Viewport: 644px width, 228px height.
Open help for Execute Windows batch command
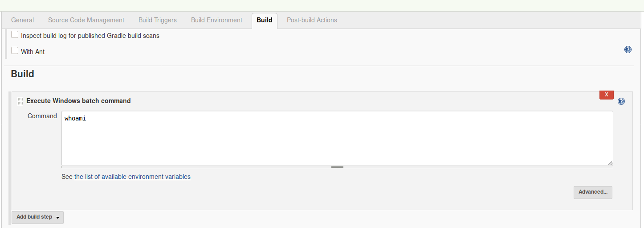coord(621,101)
